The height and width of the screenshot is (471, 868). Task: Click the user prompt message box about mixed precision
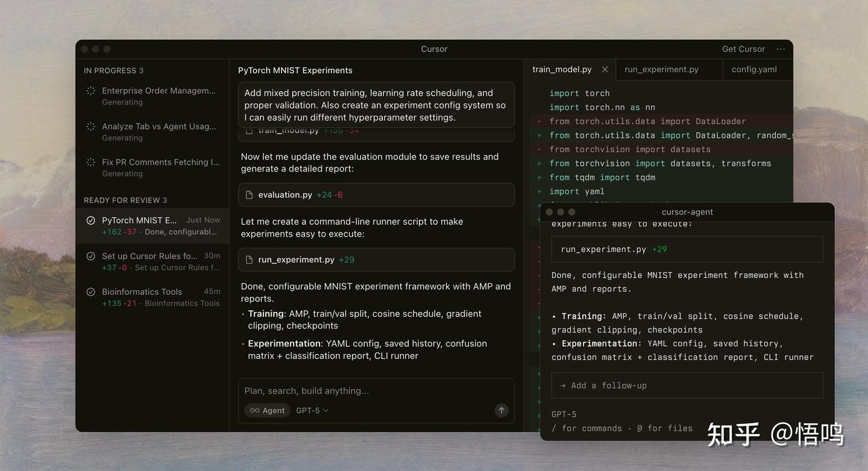tap(376, 105)
